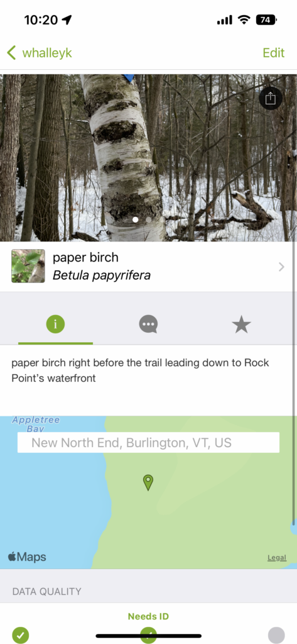297x644 pixels.
Task: Switch to the comments speech bubble tab
Action: (x=148, y=325)
